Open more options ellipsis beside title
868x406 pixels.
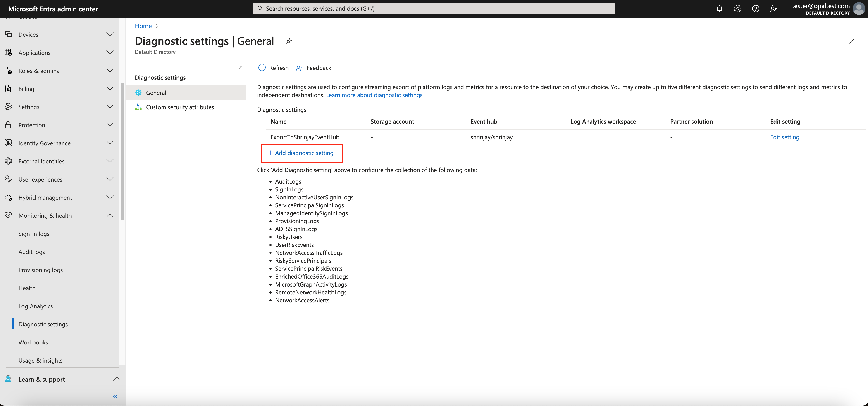(x=303, y=41)
